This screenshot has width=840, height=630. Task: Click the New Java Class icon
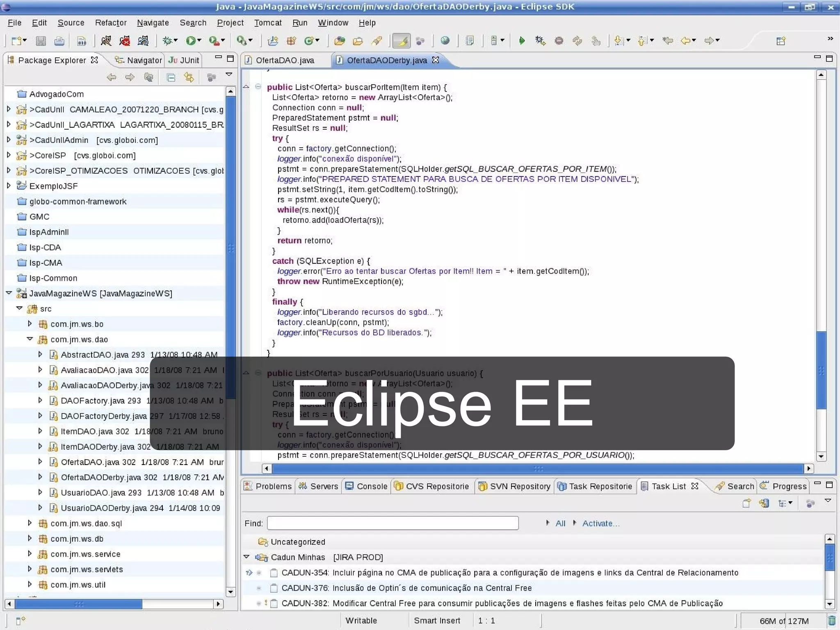click(310, 41)
